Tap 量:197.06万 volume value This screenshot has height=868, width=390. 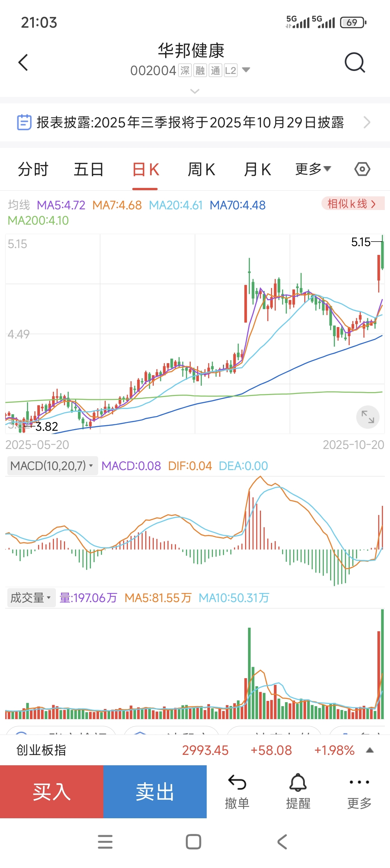point(88,598)
